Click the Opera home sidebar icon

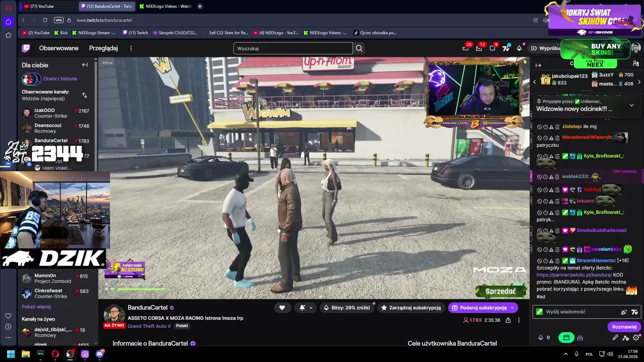click(8, 22)
